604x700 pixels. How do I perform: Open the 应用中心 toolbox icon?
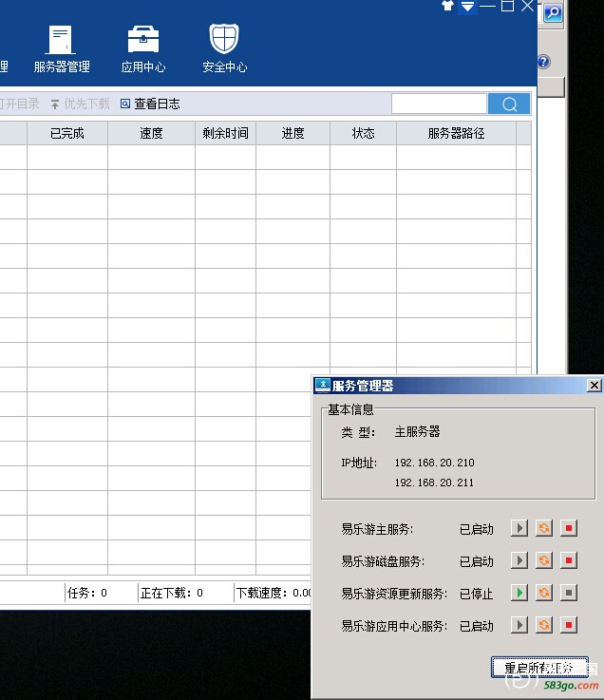(x=142, y=40)
